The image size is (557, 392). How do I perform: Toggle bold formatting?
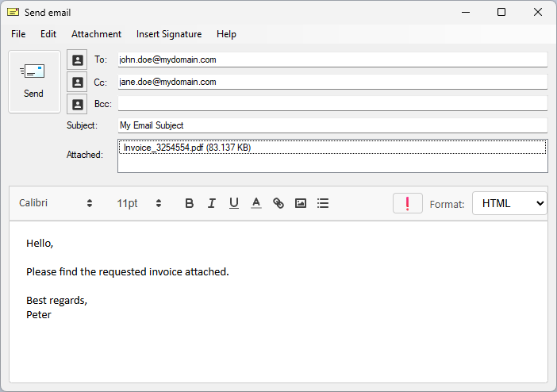pyautogui.click(x=189, y=203)
